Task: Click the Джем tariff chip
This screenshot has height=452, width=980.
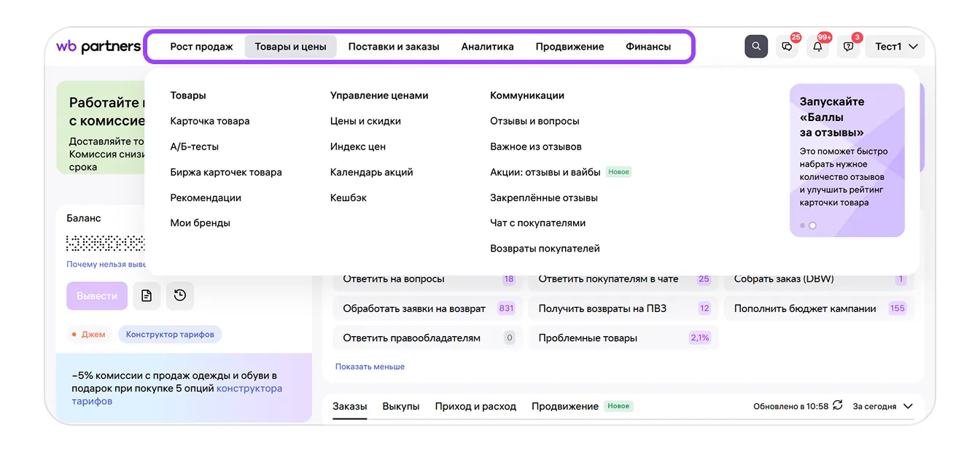Action: click(87, 335)
